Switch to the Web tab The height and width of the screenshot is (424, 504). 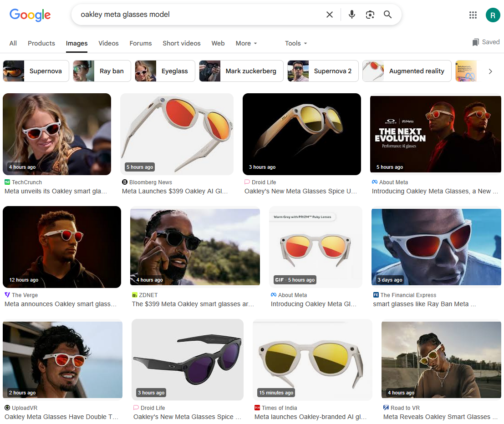click(x=218, y=43)
